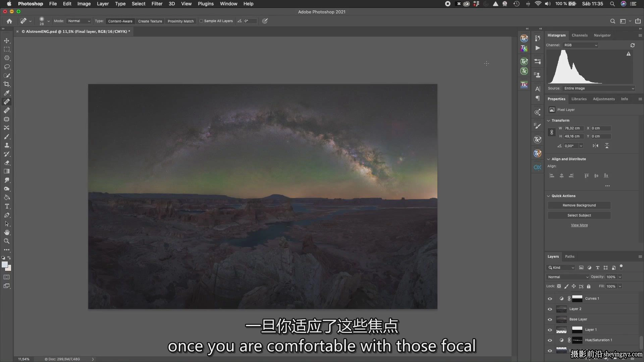Select the Hand tool

coord(7,232)
